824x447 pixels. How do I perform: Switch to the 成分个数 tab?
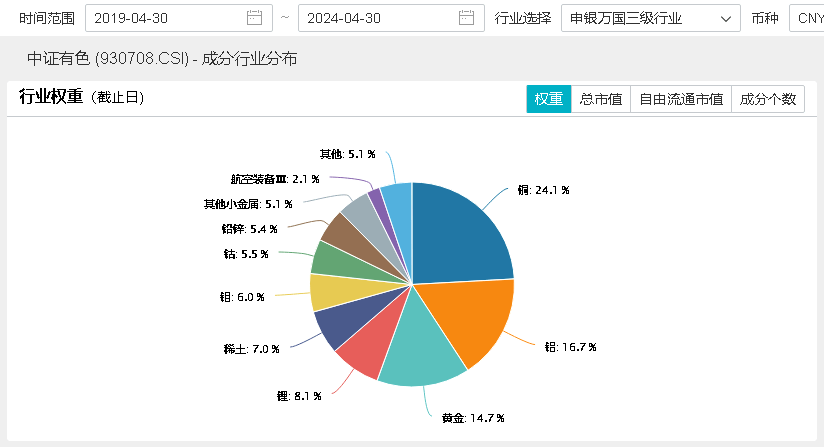[x=767, y=99]
